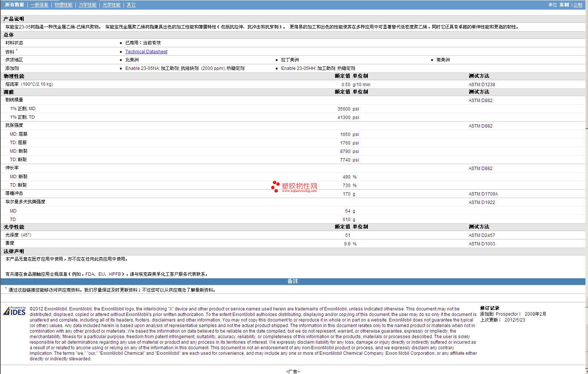Click the 雾度 row label
The height and width of the screenshot is (374, 588).
tap(10, 243)
